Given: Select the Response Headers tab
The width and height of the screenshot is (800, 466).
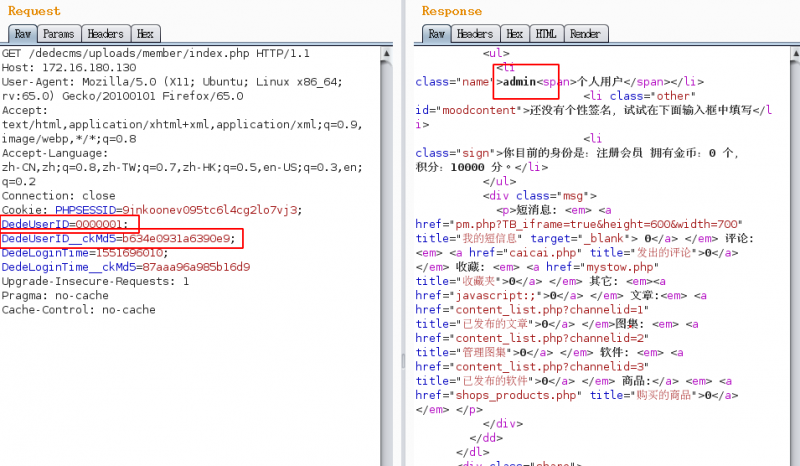Looking at the screenshot, I should 475,34.
